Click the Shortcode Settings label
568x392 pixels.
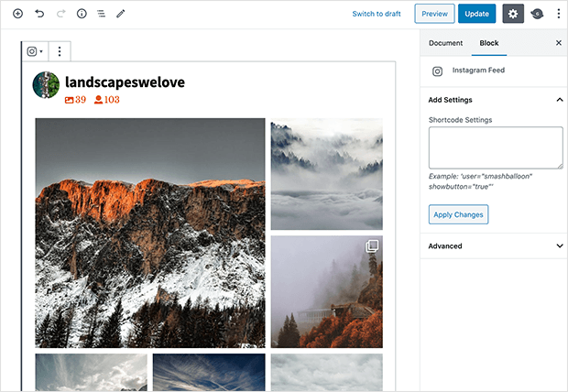460,120
